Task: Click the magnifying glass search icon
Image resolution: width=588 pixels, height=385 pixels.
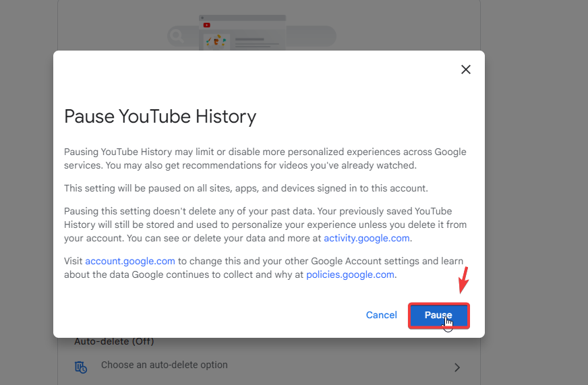Action: click(177, 36)
